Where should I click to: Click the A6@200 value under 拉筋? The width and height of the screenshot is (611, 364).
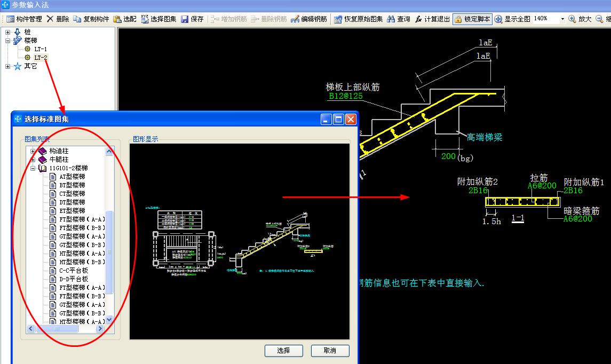point(542,186)
